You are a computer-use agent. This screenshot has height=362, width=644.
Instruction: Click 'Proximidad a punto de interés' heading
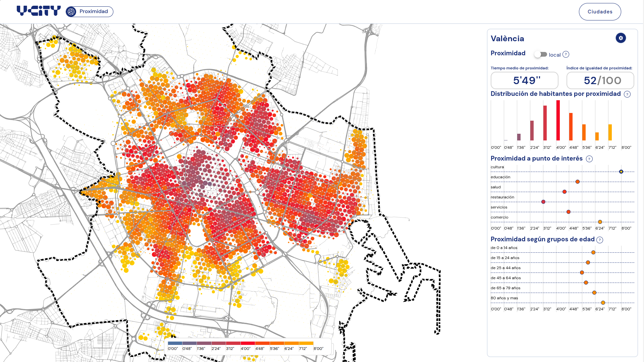[537, 159]
